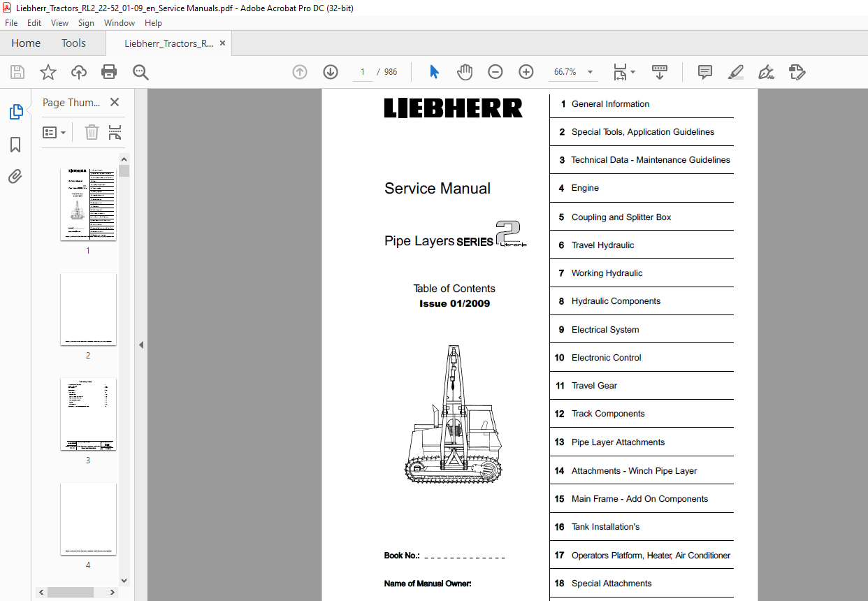This screenshot has width=868, height=601.
Task: Zoom in with plus button
Action: (x=526, y=72)
